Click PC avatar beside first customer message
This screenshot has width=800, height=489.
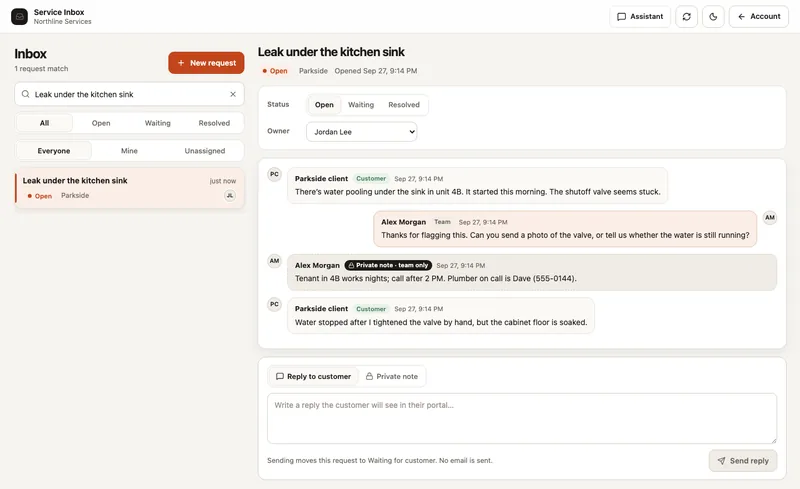tap(274, 174)
